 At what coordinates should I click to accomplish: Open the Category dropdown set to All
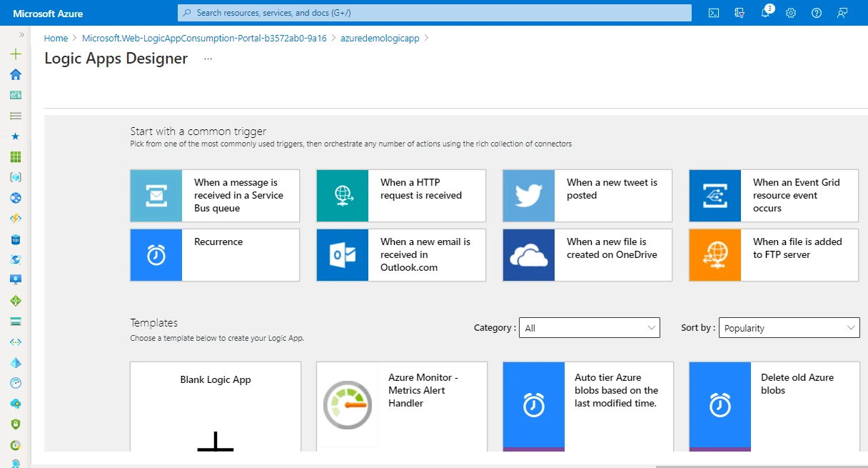coord(589,327)
